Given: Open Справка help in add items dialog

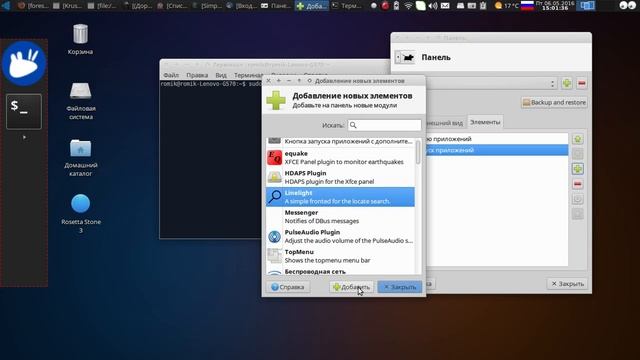Looking at the screenshot, I should [x=288, y=287].
